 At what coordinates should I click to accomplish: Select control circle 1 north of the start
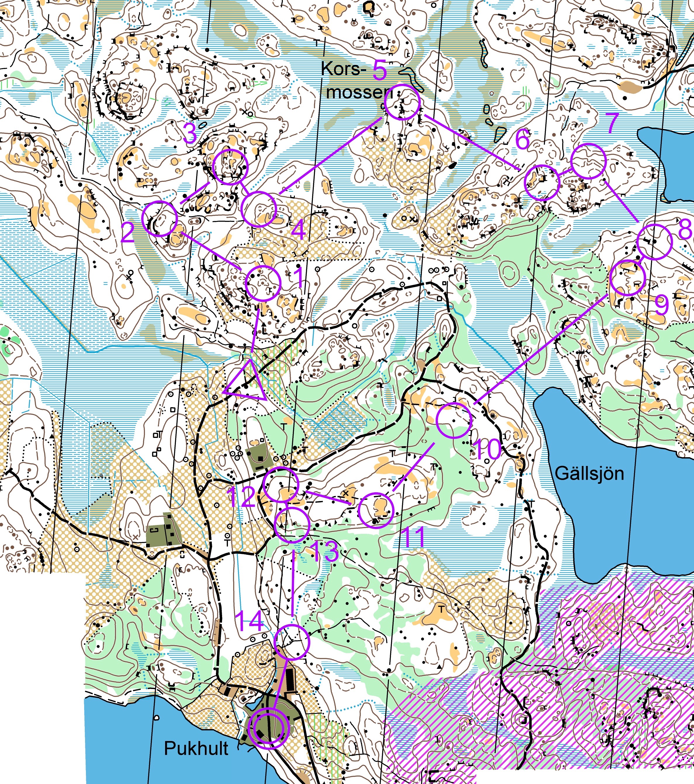click(263, 283)
